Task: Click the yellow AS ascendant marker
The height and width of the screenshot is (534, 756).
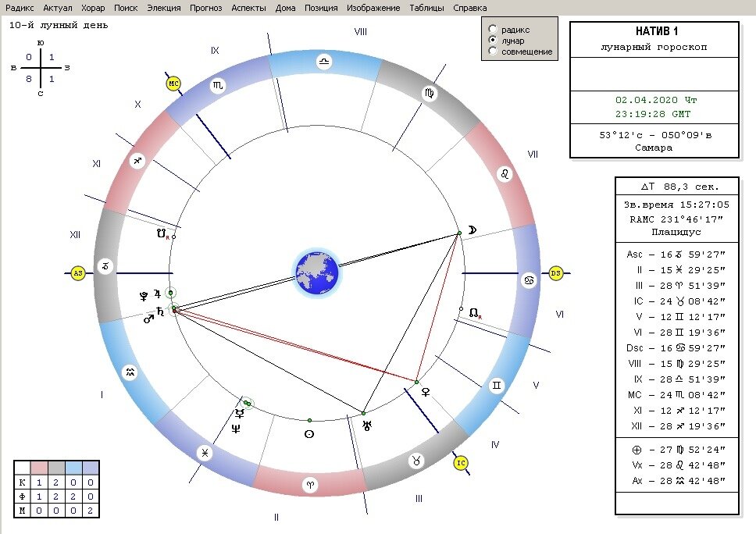Action: 77,273
